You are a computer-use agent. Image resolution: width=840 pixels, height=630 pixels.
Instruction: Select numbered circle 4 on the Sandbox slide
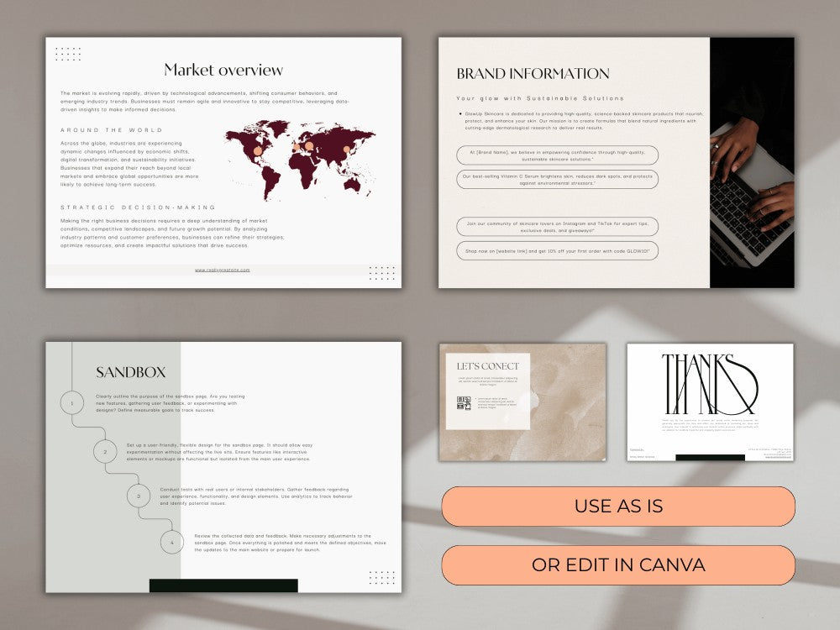click(172, 543)
